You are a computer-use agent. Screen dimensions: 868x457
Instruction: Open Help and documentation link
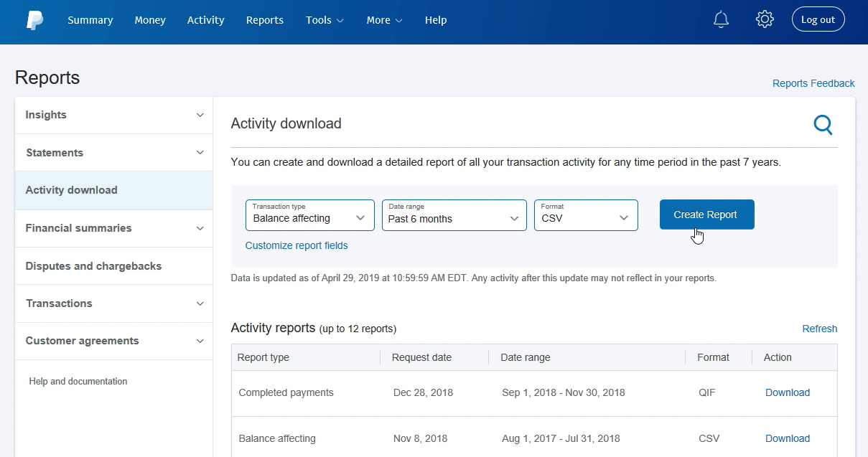click(x=78, y=382)
